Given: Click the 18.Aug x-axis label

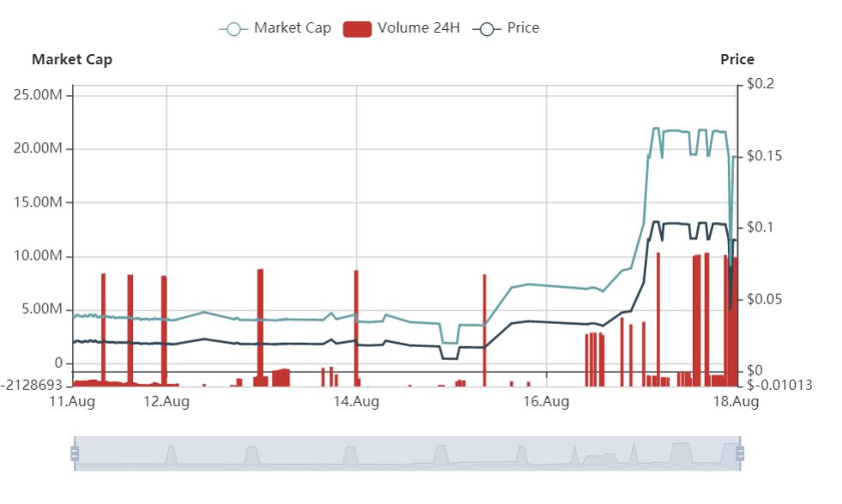Looking at the screenshot, I should coord(736,401).
